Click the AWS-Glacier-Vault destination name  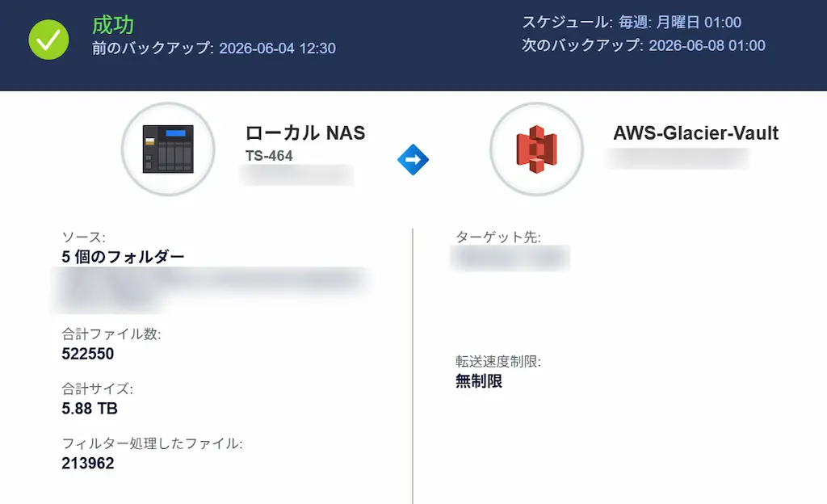point(695,132)
